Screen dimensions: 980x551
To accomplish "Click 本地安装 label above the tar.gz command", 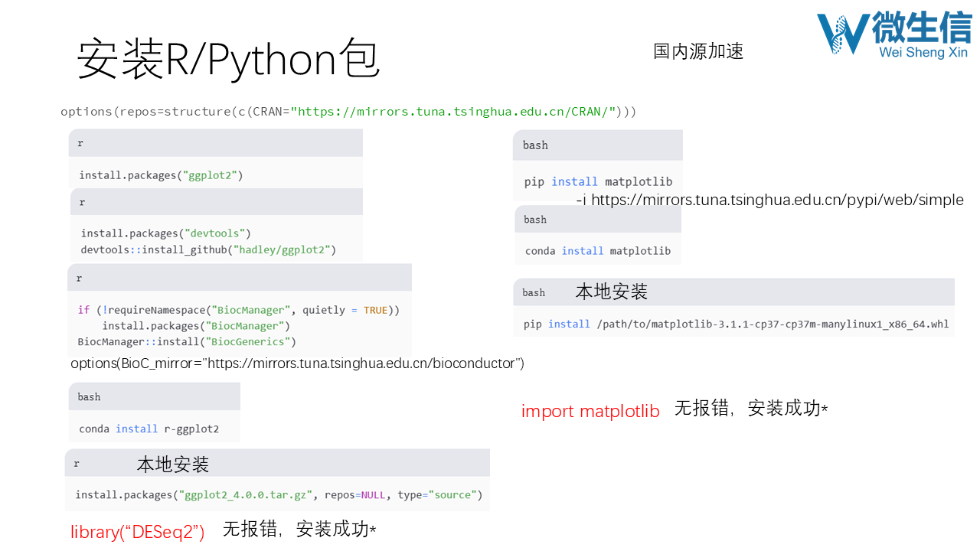I will [173, 465].
